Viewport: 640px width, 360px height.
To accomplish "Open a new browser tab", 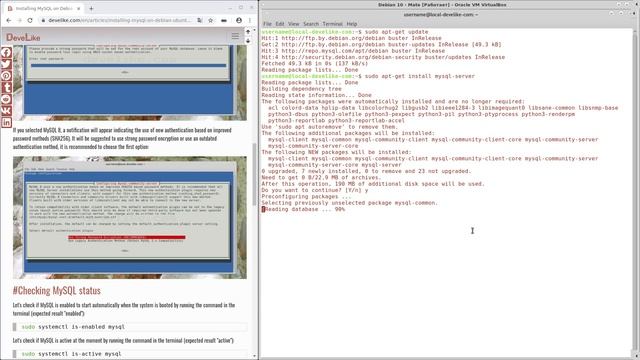I will [x=91, y=8].
